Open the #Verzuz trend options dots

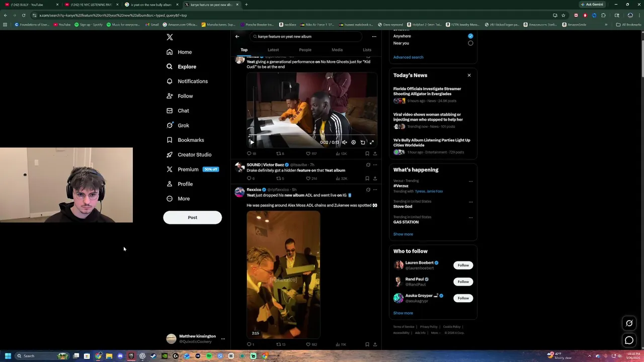(x=470, y=181)
